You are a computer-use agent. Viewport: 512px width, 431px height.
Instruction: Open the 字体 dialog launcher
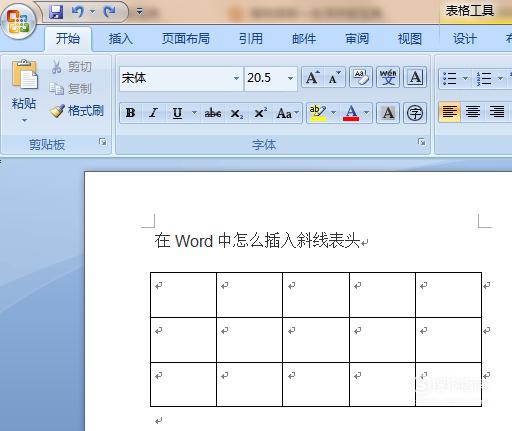pyautogui.click(x=422, y=142)
